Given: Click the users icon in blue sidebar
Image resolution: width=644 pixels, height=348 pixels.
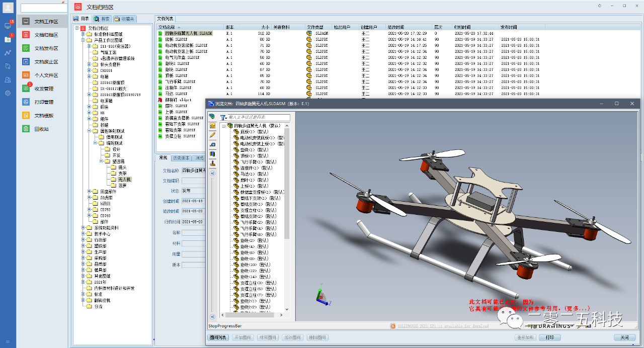Looking at the screenshot, I should 8,79.
